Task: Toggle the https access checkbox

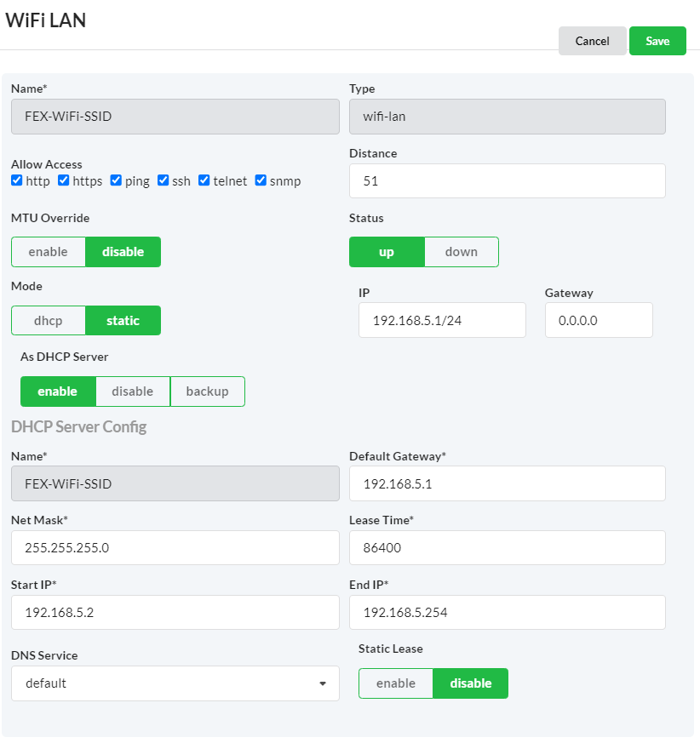Action: pyautogui.click(x=64, y=180)
